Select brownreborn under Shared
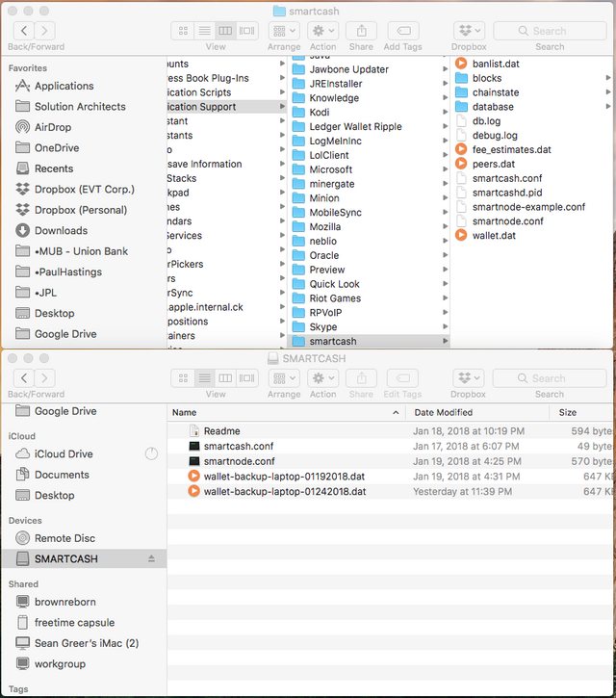 65,602
